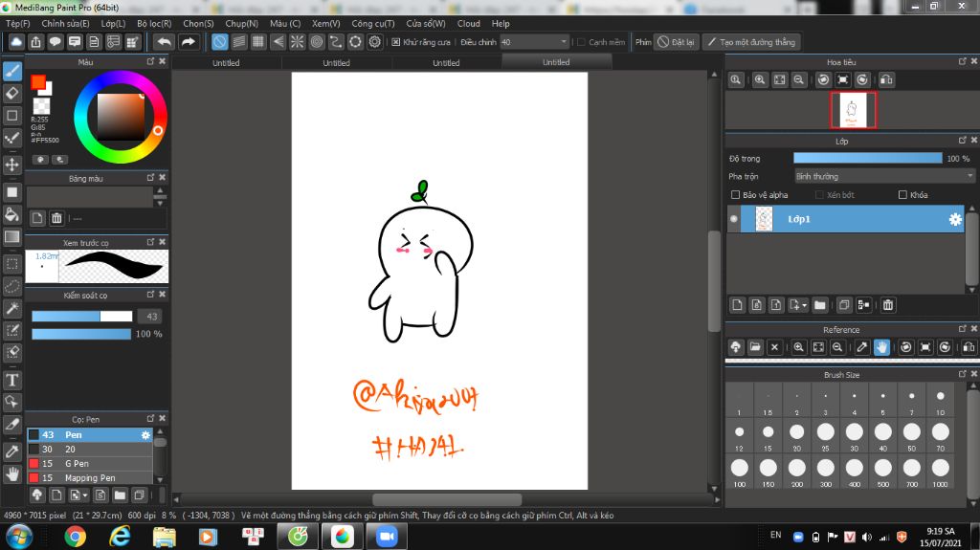Expand the Điều chỉnh value dropdown

[x=564, y=42]
